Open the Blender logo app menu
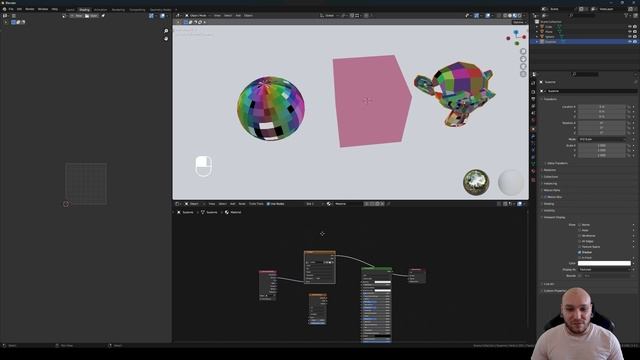The width and height of the screenshot is (640, 360). pyautogui.click(x=4, y=9)
